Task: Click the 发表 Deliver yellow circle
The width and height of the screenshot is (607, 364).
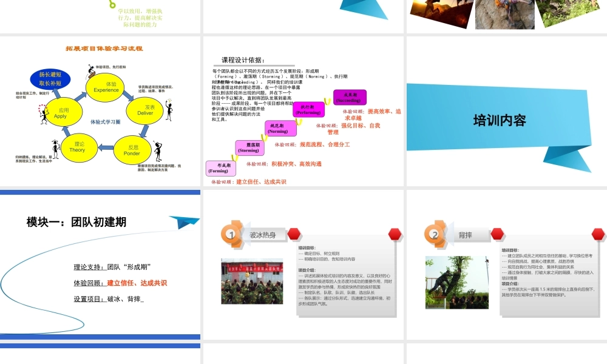Action: pos(145,110)
